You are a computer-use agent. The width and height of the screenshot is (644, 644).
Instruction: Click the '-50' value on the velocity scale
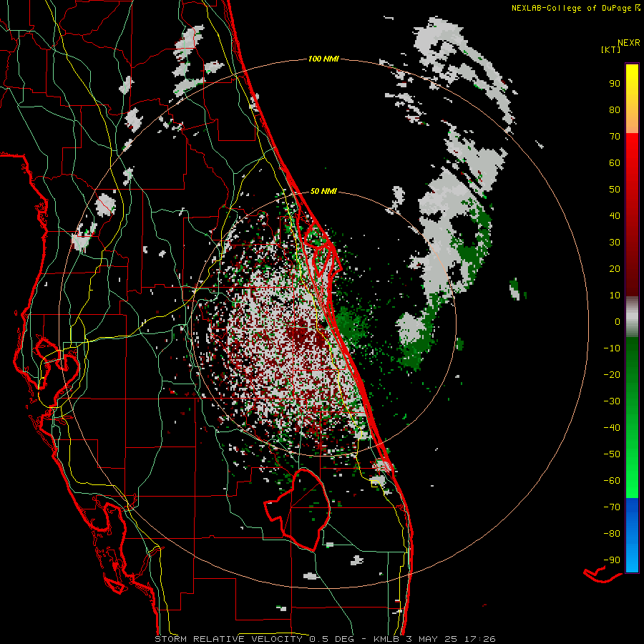tap(612, 454)
